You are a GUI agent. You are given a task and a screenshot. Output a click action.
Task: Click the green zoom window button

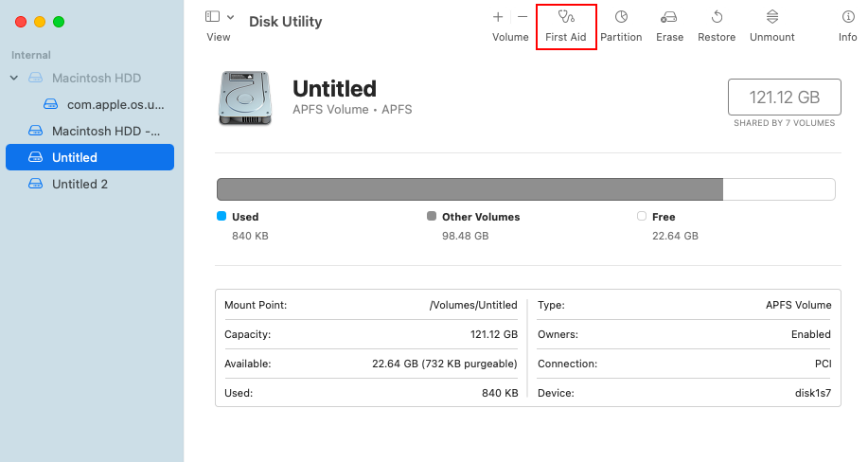tap(59, 22)
